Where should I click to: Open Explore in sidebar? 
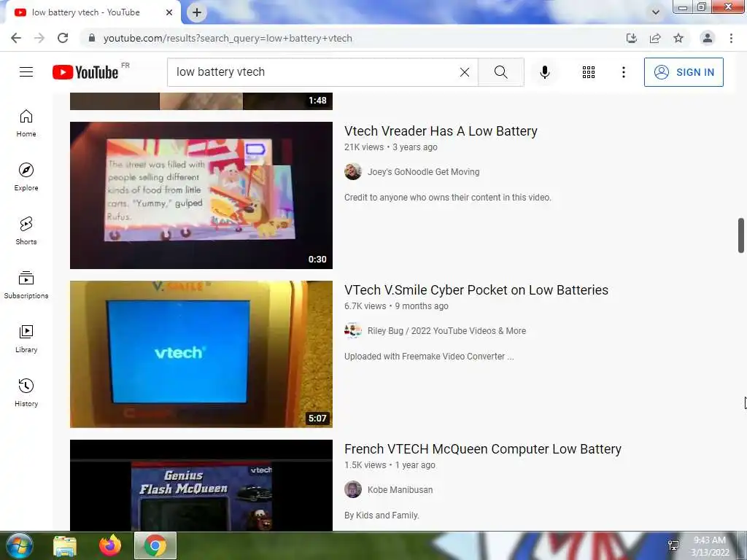26,177
